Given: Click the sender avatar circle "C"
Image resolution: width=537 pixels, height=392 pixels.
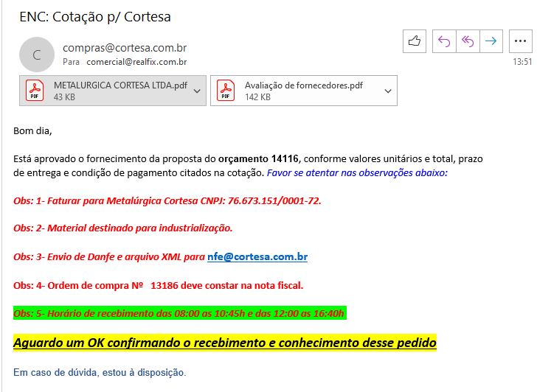Looking at the screenshot, I should tap(37, 54).
